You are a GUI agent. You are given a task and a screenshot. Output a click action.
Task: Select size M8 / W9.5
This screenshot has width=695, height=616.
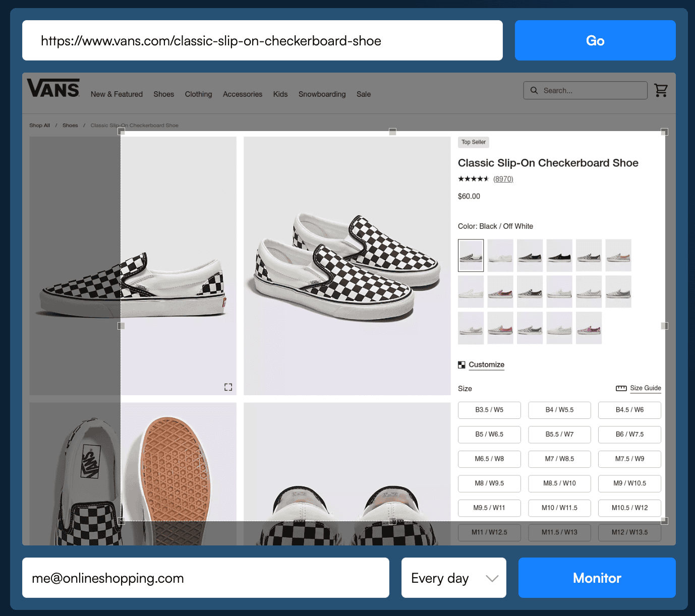coord(489,483)
